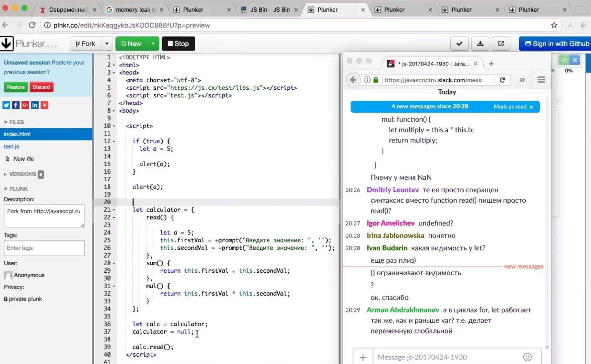The height and width of the screenshot is (364, 591).
Task: Click the private plunk lock icon
Action: [6, 299]
